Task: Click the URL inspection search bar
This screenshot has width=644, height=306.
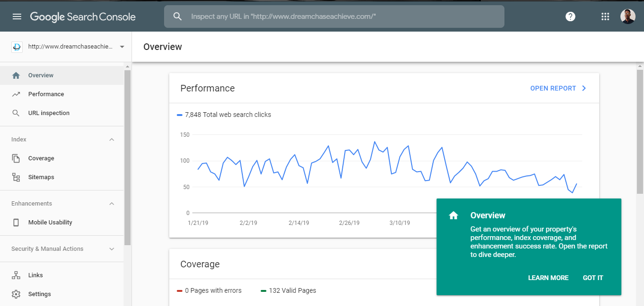Action: (334, 16)
